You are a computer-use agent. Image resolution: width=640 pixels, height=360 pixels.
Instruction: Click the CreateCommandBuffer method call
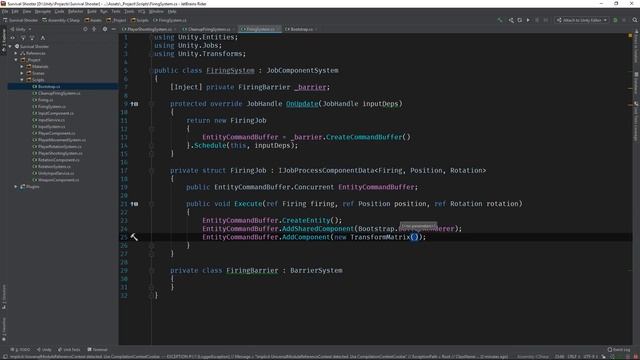point(364,137)
